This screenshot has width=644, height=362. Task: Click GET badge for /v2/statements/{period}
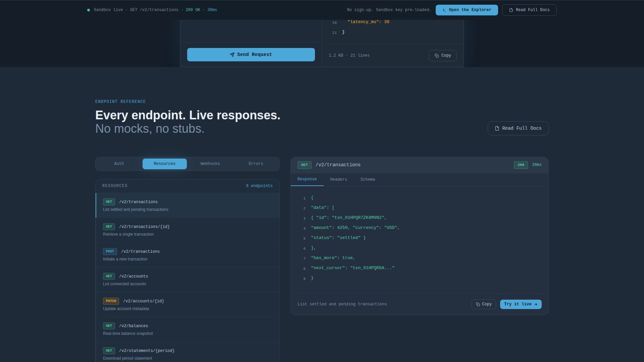(x=109, y=351)
